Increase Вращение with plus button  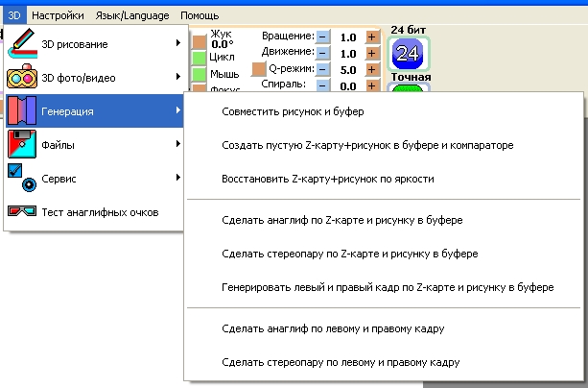372,36
